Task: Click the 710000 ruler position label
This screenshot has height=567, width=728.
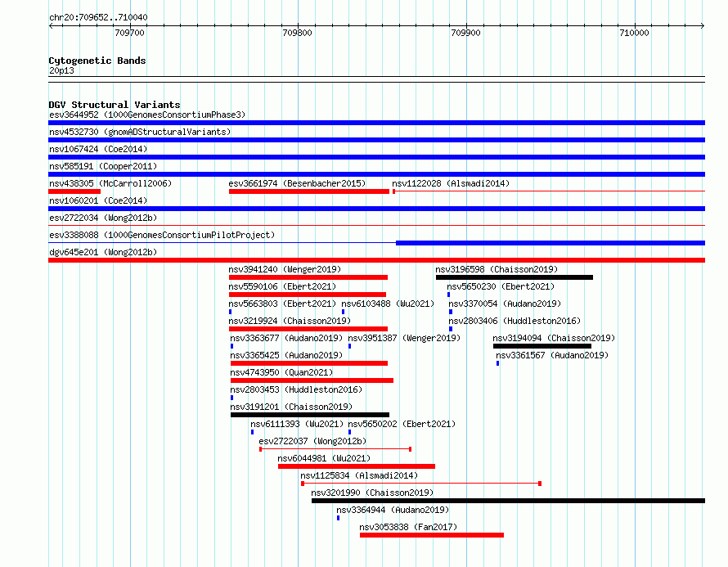Action: pos(634,33)
